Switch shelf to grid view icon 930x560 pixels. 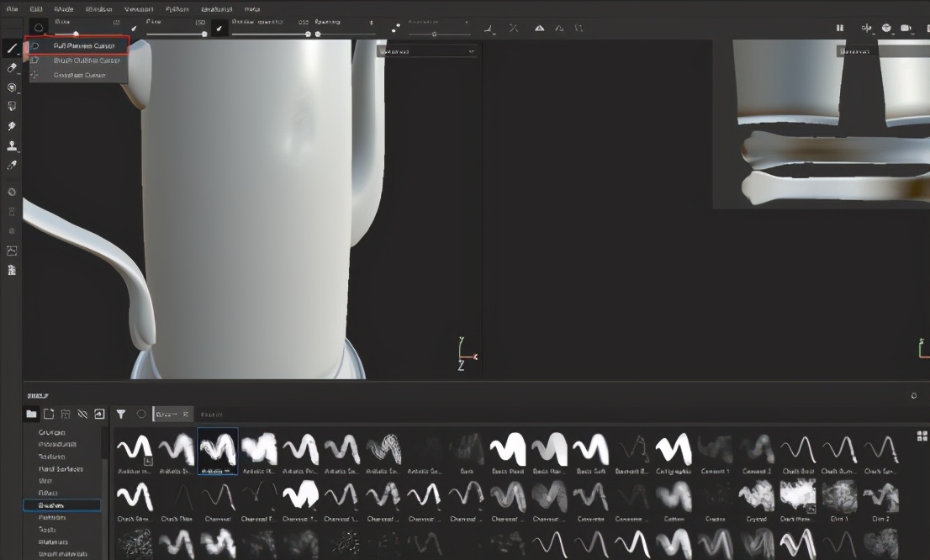click(922, 436)
